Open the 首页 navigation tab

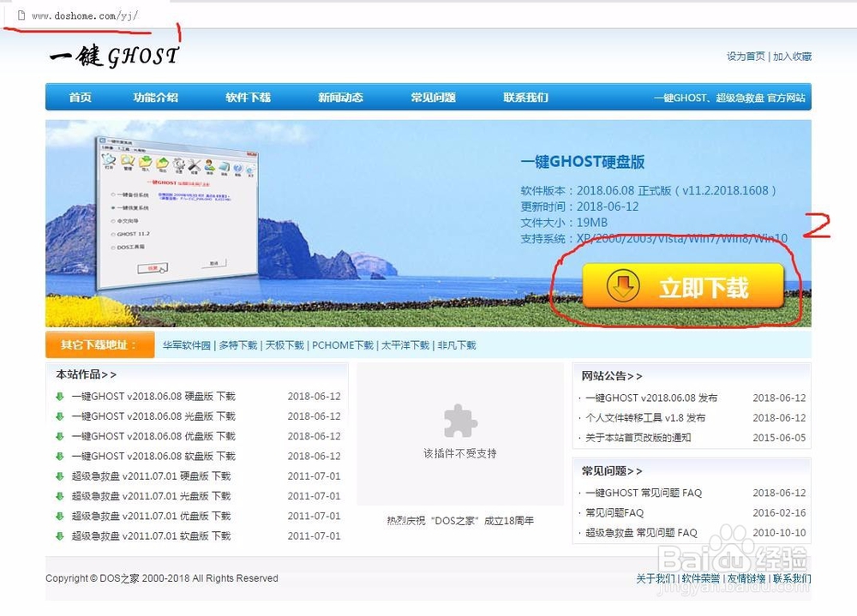pos(80,98)
